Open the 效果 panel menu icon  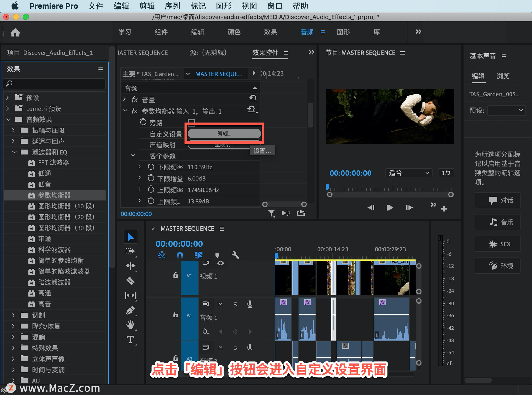coord(101,69)
